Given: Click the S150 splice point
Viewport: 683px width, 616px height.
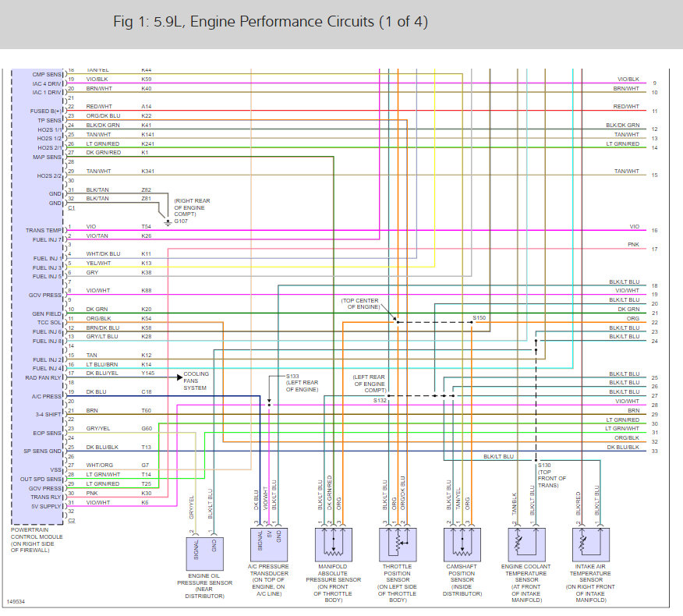Looking at the screenshot, I should point(471,322).
